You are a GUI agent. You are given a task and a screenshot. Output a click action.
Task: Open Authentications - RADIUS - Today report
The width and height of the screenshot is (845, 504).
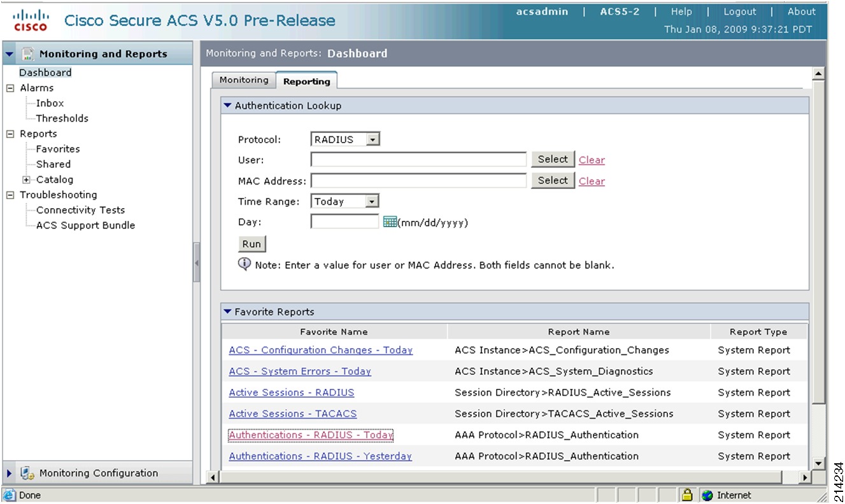(311, 435)
